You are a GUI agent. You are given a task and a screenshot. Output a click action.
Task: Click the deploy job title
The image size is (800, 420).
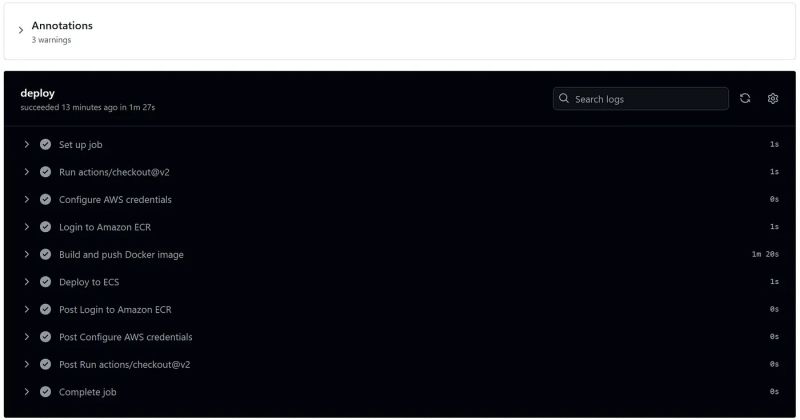[38, 93]
